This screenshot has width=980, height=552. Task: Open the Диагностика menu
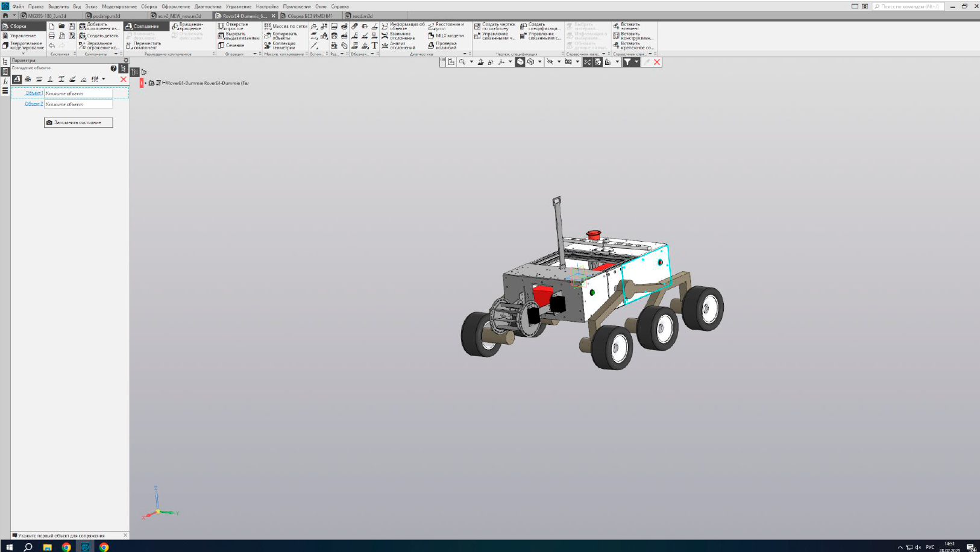click(x=207, y=7)
